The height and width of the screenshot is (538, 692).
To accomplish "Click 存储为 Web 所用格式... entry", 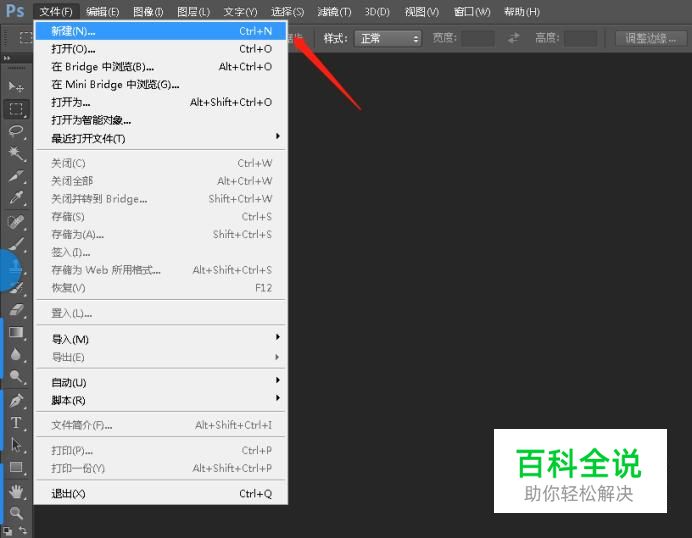I will pos(161,270).
